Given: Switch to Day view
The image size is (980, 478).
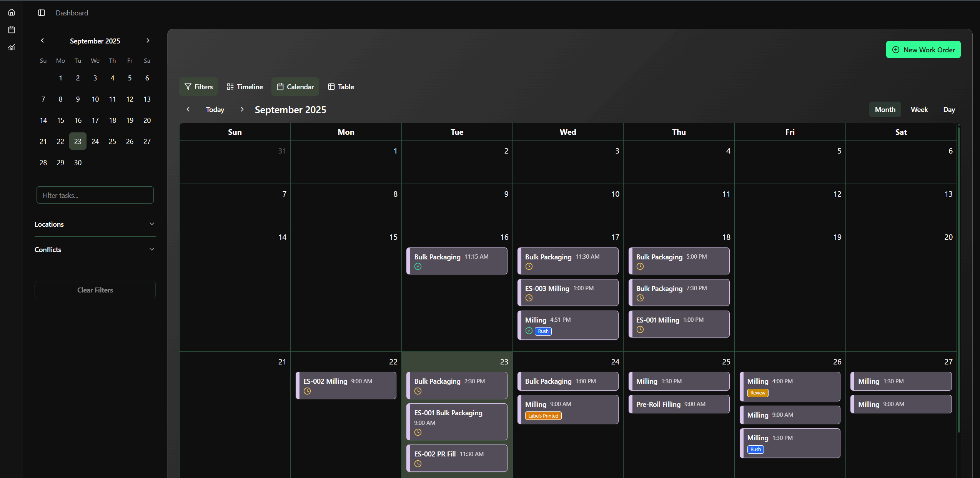Looking at the screenshot, I should point(948,109).
